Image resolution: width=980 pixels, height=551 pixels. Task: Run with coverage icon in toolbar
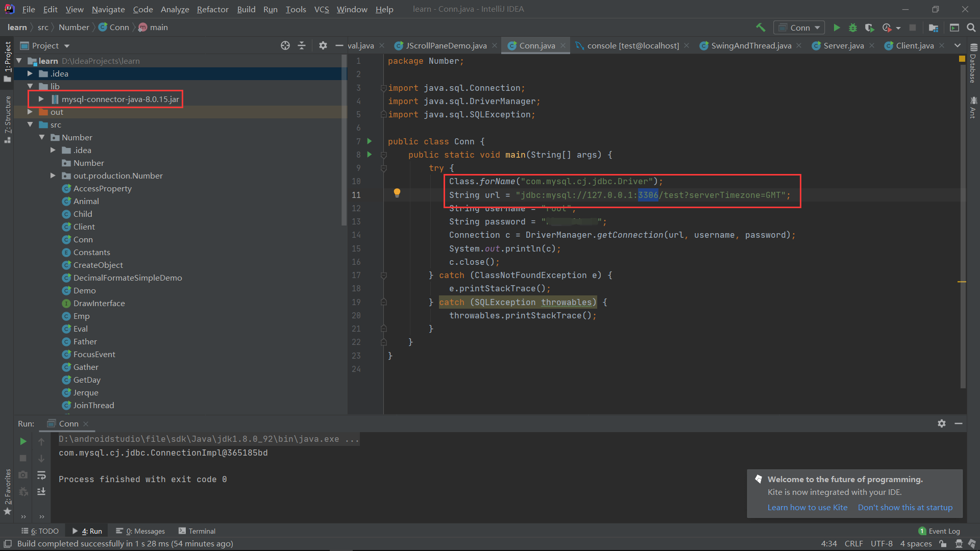[x=869, y=28]
